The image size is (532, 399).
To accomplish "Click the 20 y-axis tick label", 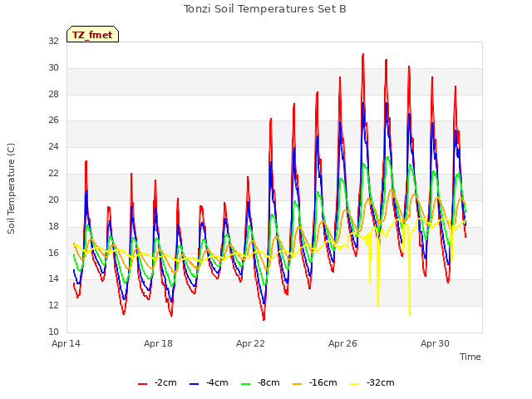I will pos(53,199).
